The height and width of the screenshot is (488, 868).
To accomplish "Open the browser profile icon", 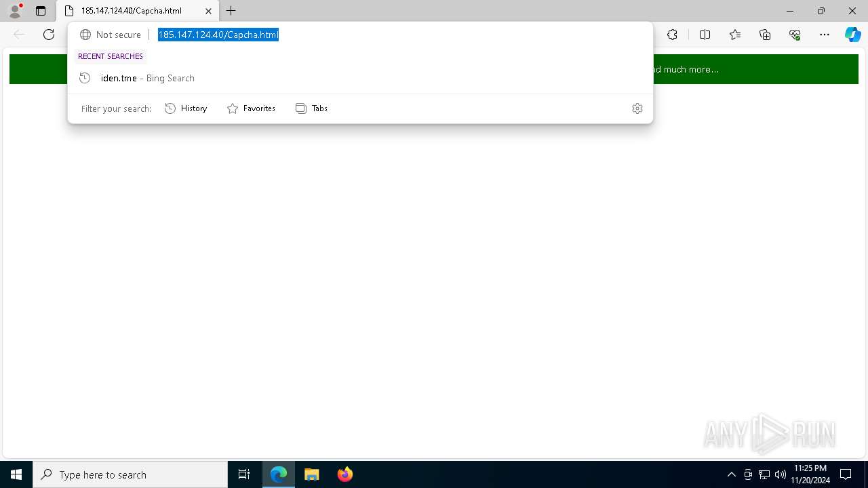I will pos(15,11).
